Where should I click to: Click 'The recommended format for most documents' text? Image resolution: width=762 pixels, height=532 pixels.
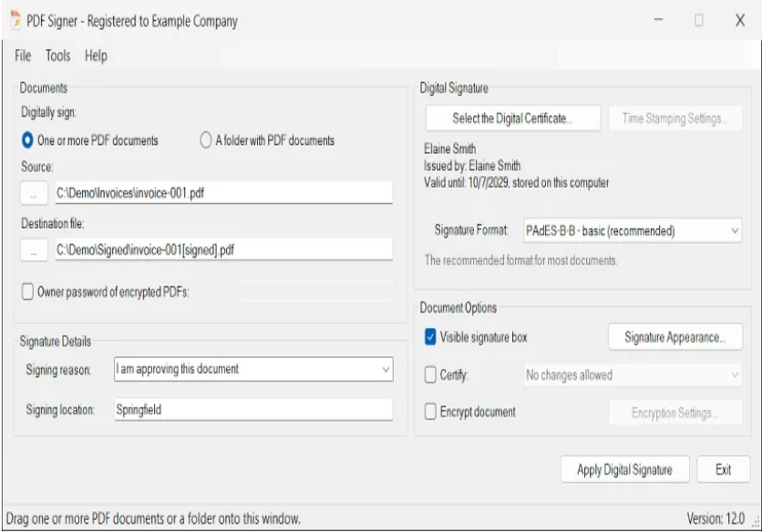tap(520, 261)
